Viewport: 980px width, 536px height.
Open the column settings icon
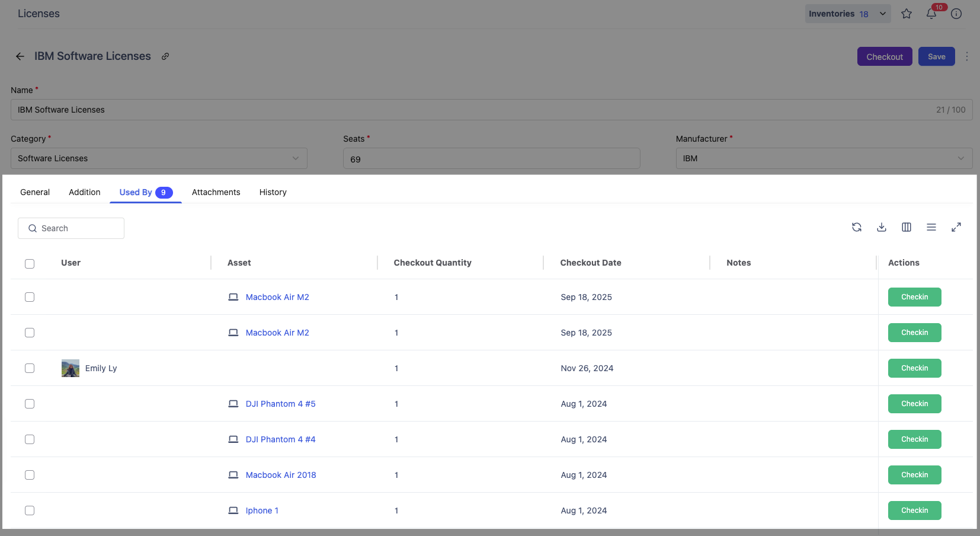click(x=906, y=227)
